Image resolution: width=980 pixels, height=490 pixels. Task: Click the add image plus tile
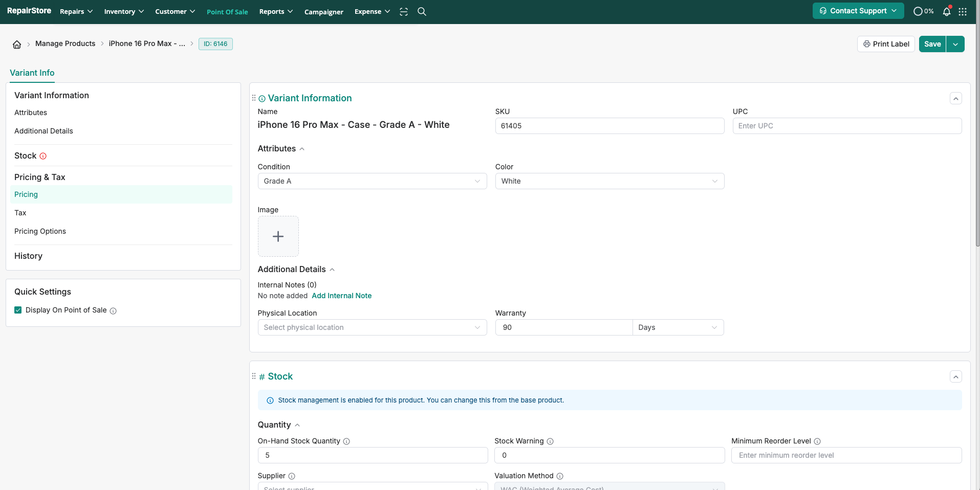[x=278, y=236]
